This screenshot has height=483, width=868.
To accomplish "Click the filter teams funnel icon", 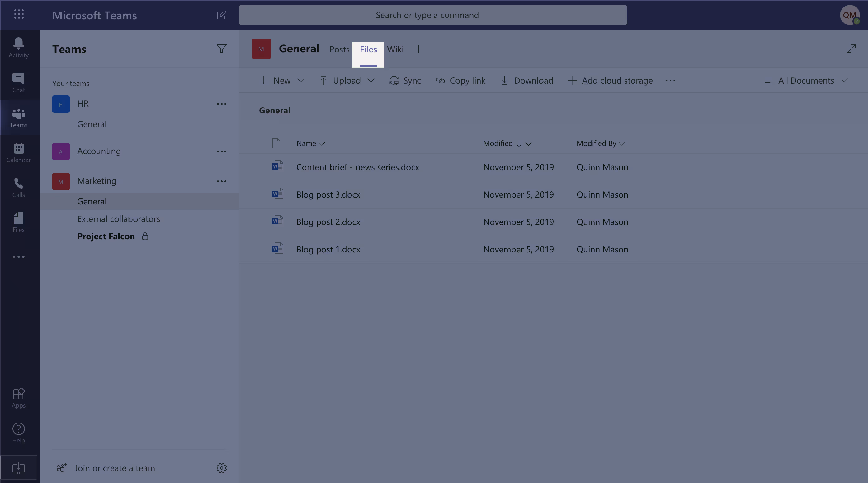I will [x=221, y=49].
